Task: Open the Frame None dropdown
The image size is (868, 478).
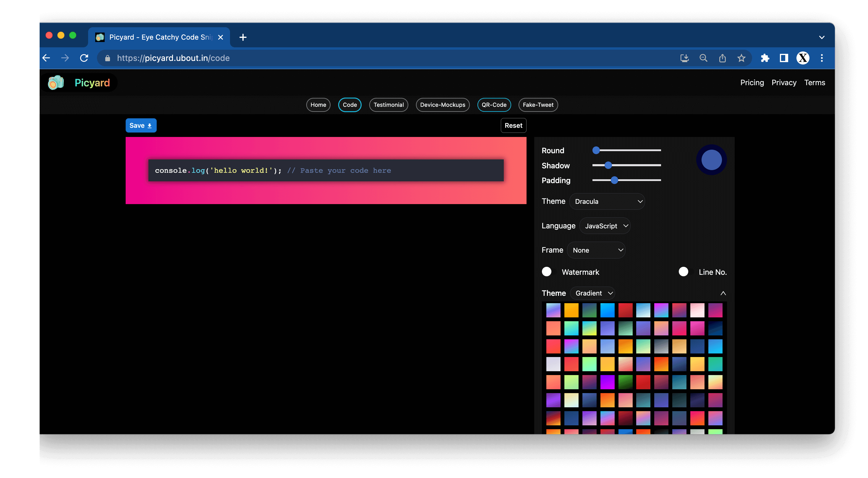Action: point(596,250)
